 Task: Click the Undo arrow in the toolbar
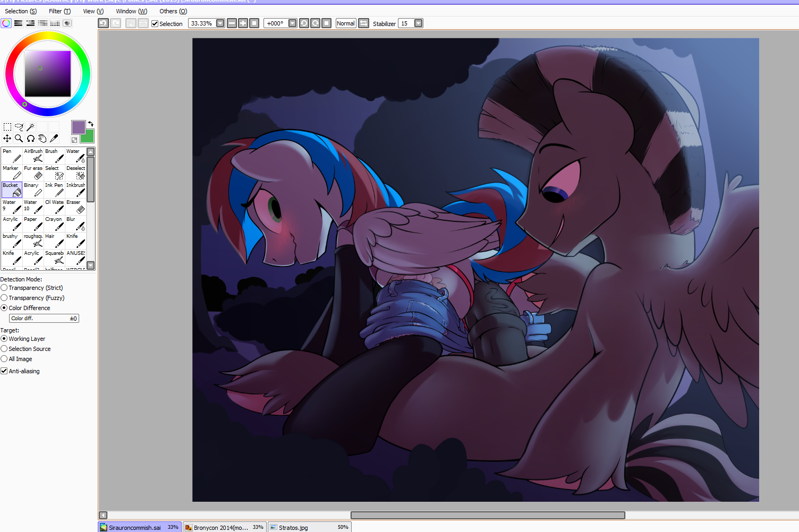coord(104,23)
